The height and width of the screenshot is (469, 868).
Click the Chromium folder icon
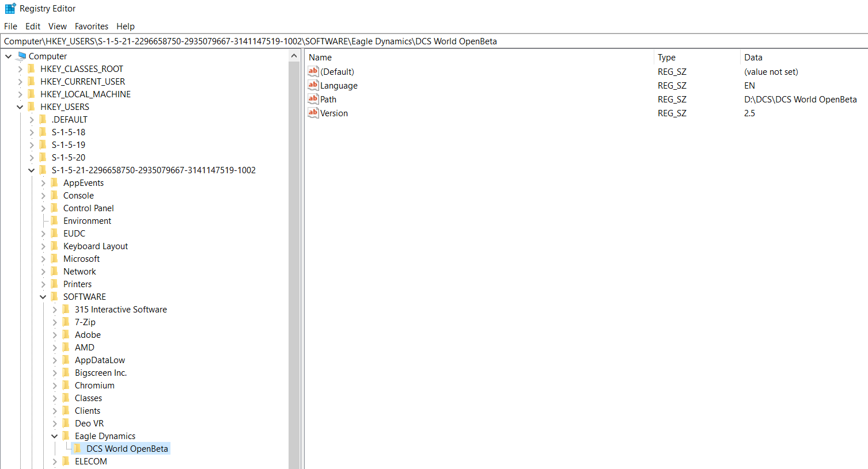tap(66, 385)
